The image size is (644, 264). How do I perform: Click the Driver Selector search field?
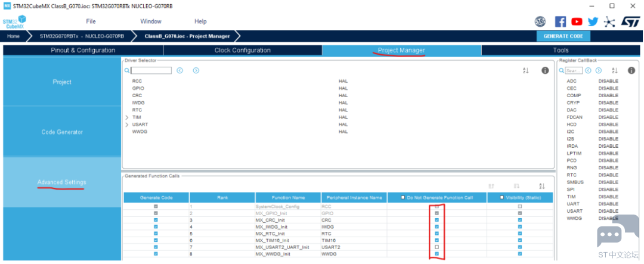pyautogui.click(x=151, y=71)
